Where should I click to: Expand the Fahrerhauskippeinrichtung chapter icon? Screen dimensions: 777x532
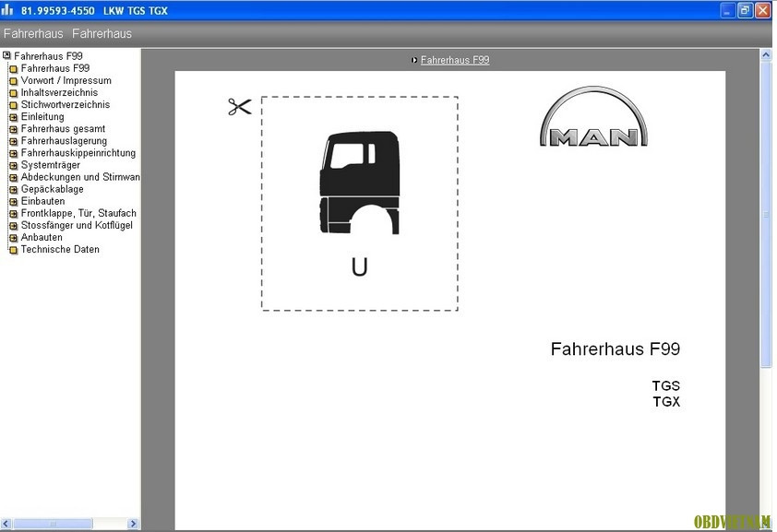[x=13, y=153]
